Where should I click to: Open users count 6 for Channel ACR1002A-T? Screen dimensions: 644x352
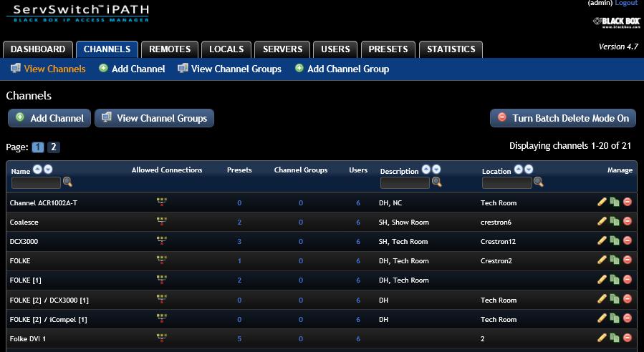358,203
